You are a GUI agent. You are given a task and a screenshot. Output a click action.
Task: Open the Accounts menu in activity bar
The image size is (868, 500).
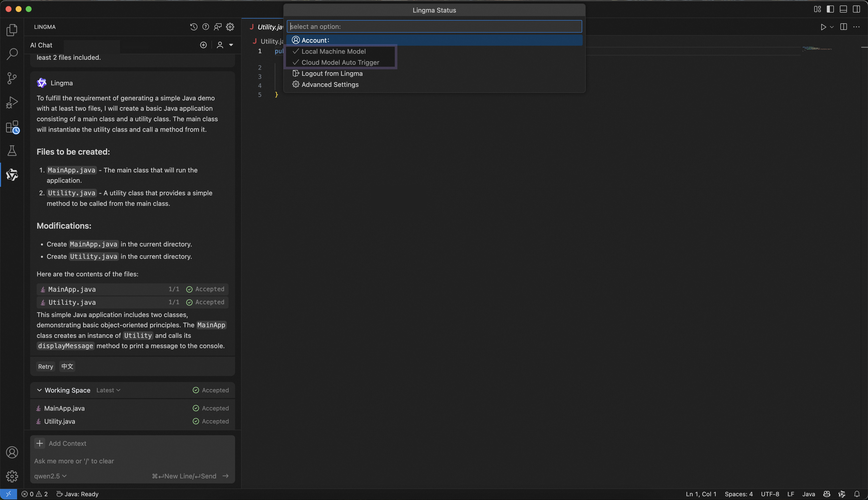tap(12, 452)
